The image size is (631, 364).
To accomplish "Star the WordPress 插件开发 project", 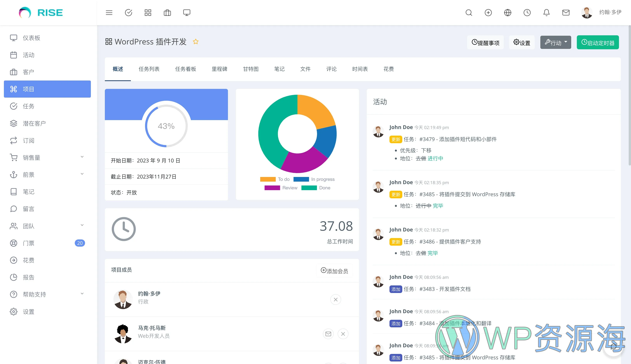I will [x=196, y=42].
